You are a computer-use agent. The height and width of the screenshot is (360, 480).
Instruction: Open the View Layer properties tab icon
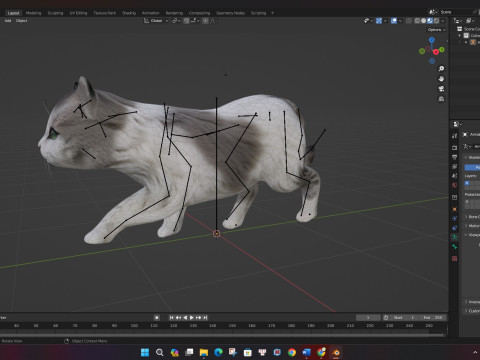[x=455, y=166]
